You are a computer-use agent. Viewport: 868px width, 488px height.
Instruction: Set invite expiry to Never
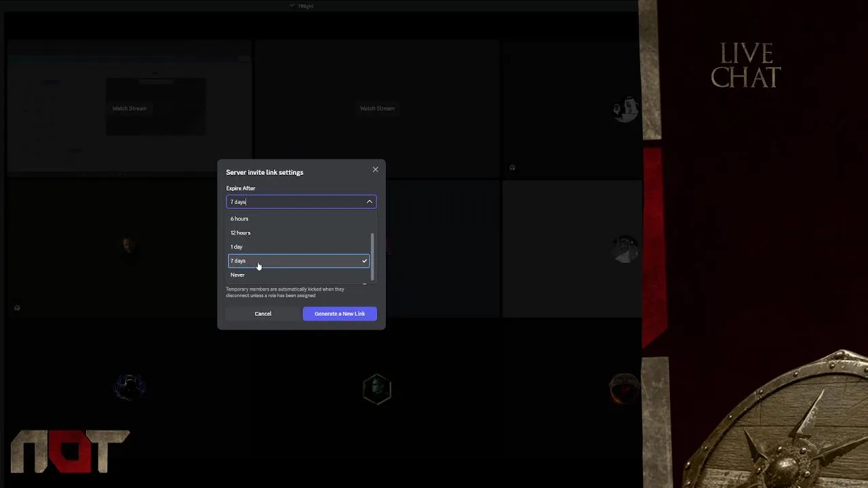298,275
